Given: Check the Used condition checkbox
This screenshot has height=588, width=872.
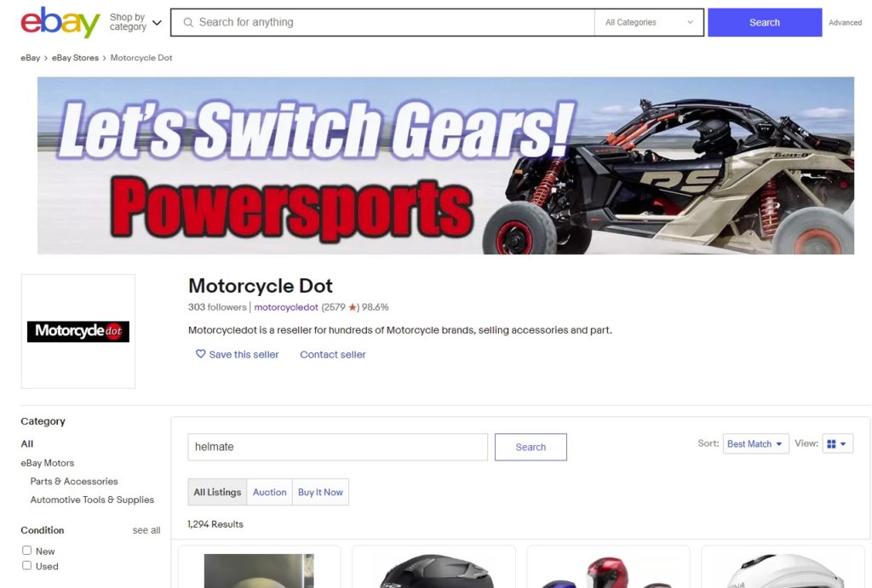Looking at the screenshot, I should tap(26, 565).
